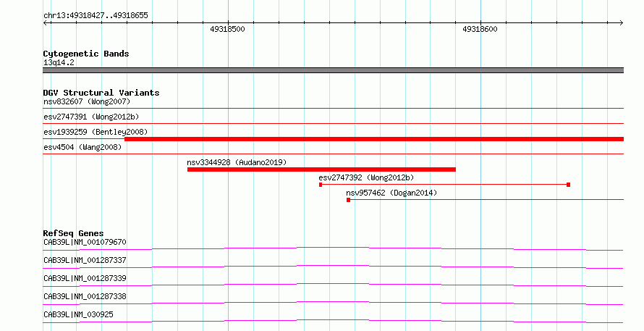The image size is (644, 331).
Task: Click the chr13:49318427..49318655 region label
Action: tap(96, 16)
